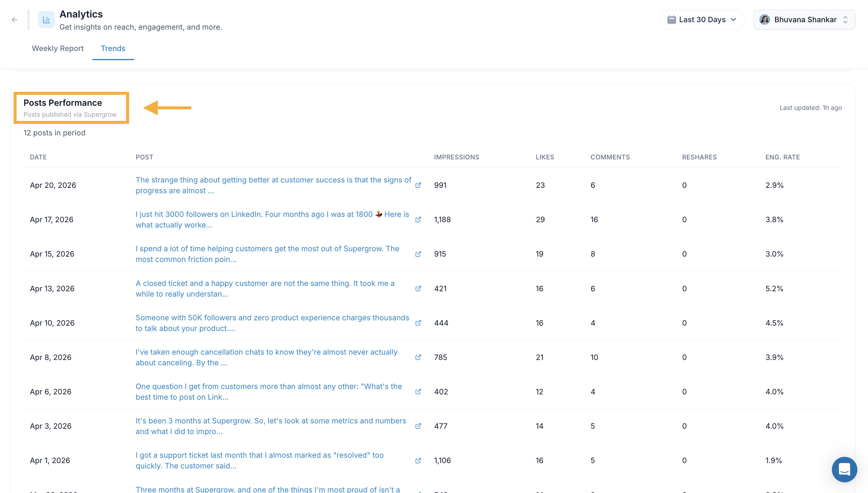Open external link for Apr 17 post
Screen dimensions: 868x493
click(x=418, y=220)
